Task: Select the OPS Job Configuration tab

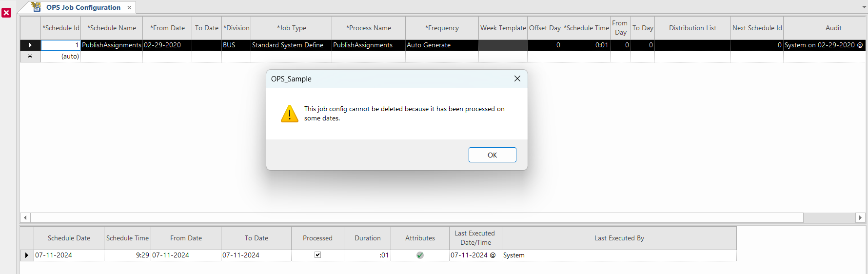Action: click(x=83, y=7)
